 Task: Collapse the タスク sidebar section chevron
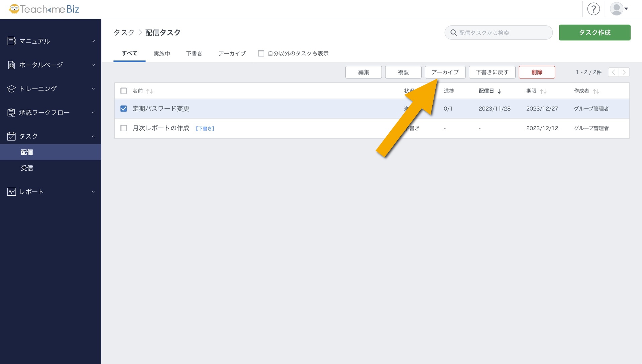[x=93, y=136]
